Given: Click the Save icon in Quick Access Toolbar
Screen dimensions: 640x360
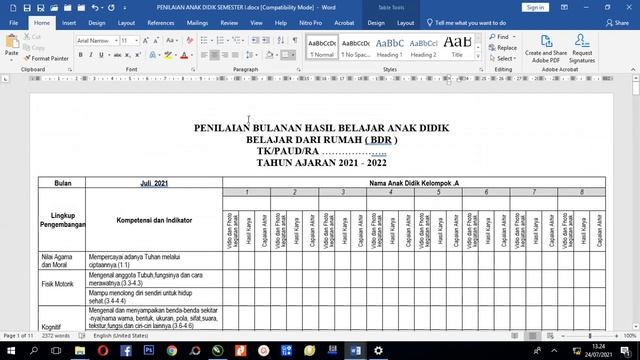Looking at the screenshot, I should (27, 8).
